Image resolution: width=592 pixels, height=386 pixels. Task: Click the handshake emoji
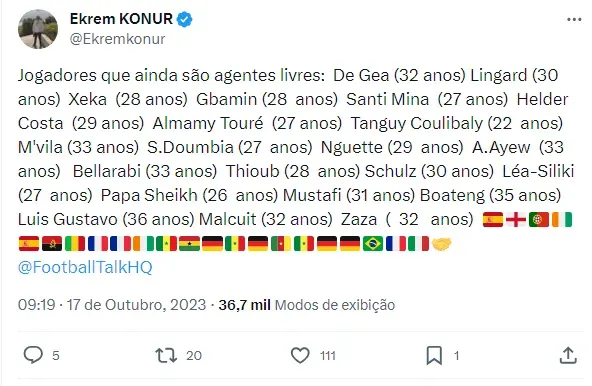tap(441, 244)
